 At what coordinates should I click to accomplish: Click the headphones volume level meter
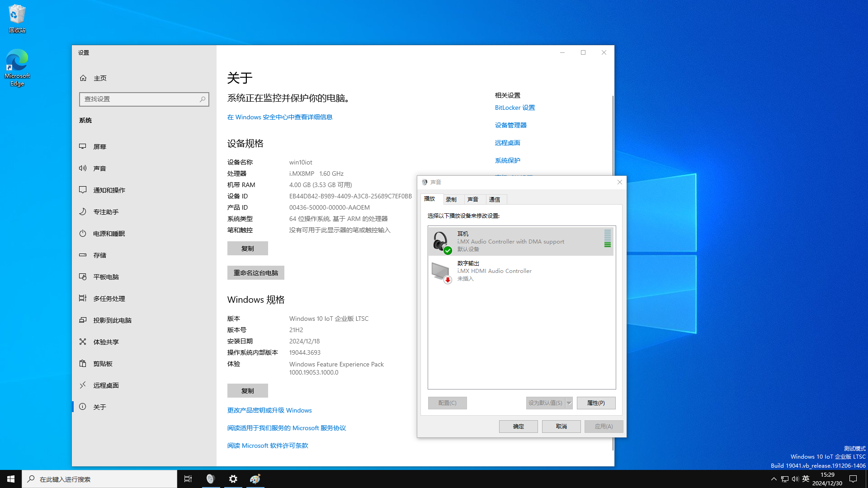click(608, 239)
